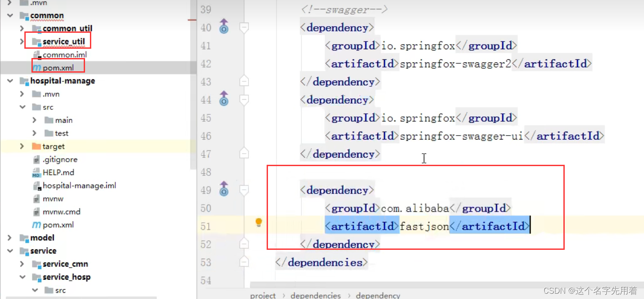Fold the dependency closing tag at line 47

(244, 154)
